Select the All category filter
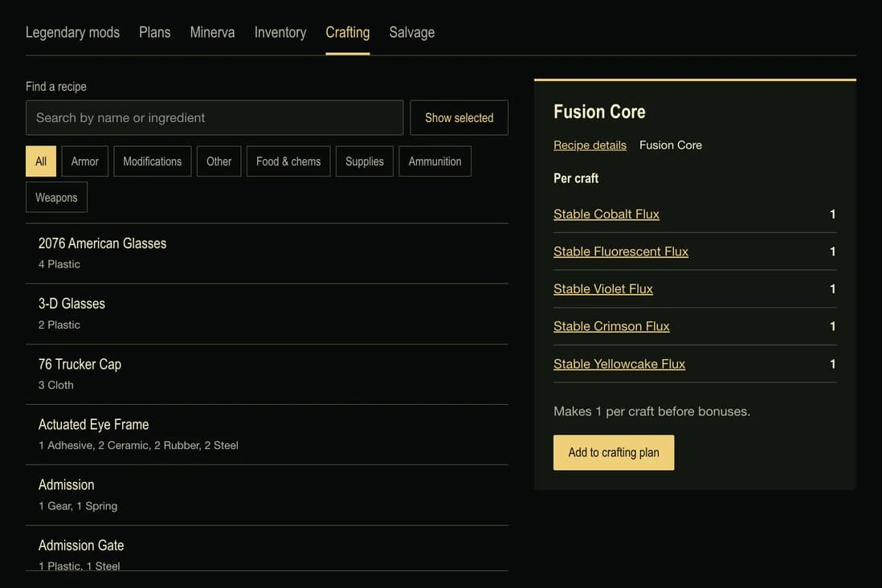Image resolution: width=882 pixels, height=588 pixels. click(40, 161)
